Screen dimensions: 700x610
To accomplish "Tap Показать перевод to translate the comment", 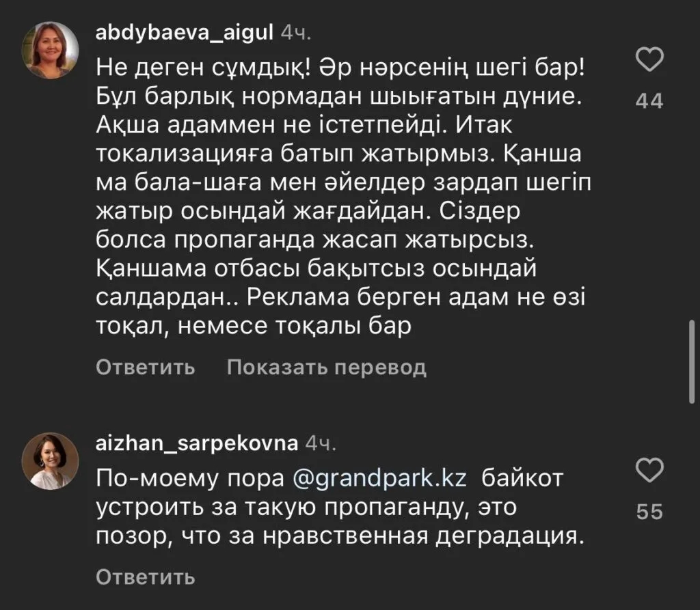I will (x=327, y=368).
